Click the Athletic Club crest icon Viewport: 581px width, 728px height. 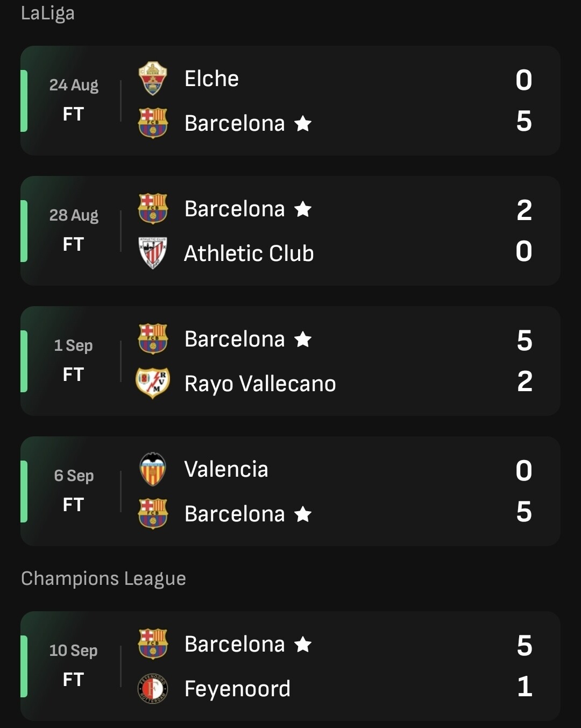153,253
